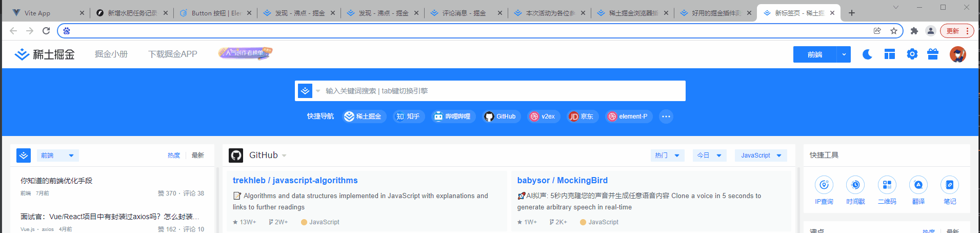The width and height of the screenshot is (980, 233).
Task: Share this page from address bar
Action: click(877, 31)
